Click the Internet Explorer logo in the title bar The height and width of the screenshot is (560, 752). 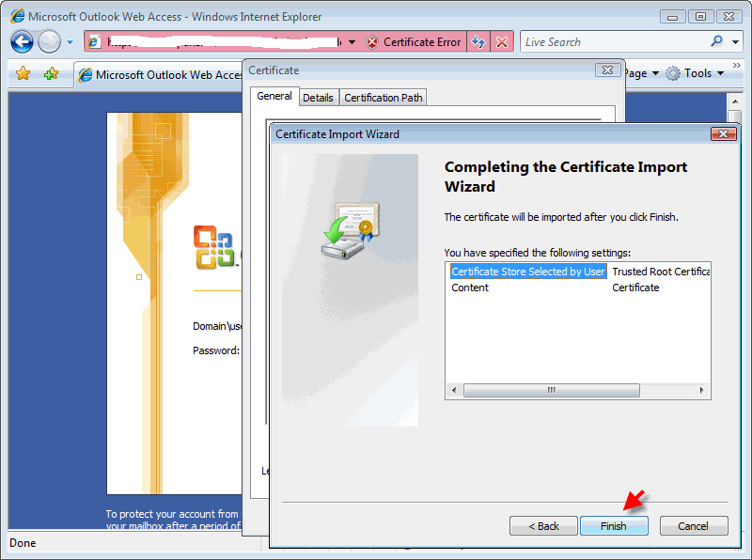[x=17, y=16]
